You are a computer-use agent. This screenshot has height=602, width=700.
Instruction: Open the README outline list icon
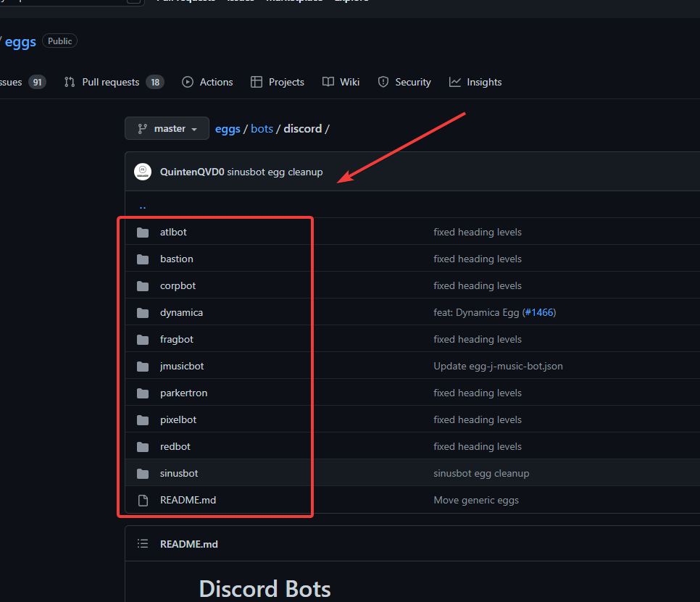[x=143, y=544]
